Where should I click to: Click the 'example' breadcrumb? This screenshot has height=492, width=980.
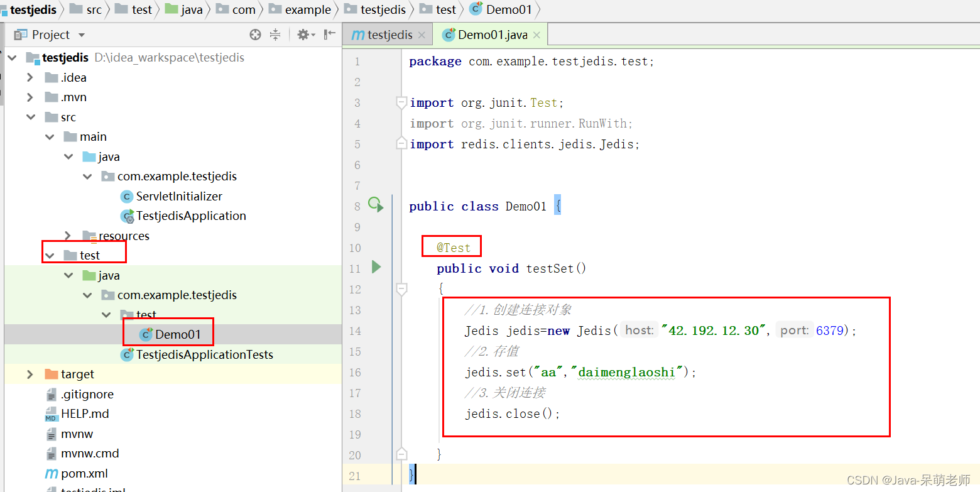(308, 9)
